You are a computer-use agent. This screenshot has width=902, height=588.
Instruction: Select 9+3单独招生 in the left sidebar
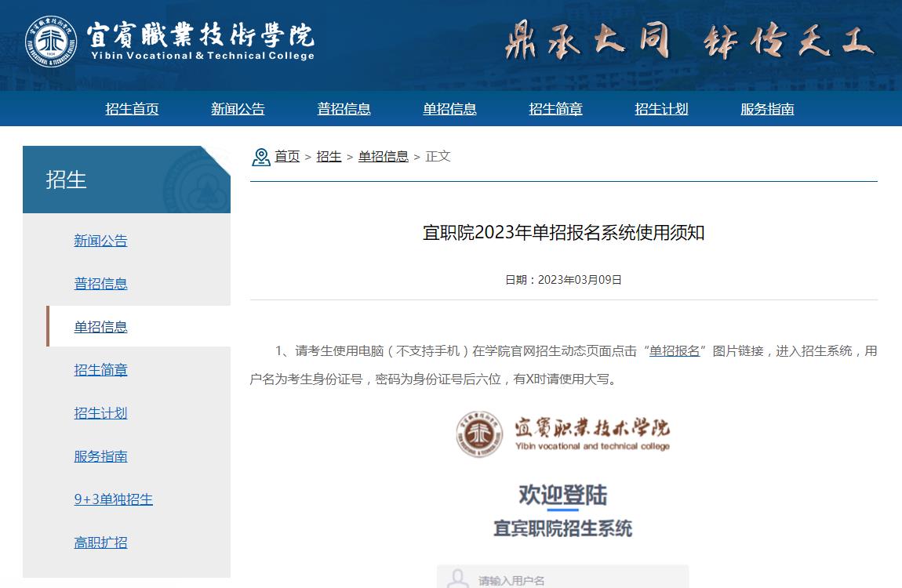coord(113,499)
